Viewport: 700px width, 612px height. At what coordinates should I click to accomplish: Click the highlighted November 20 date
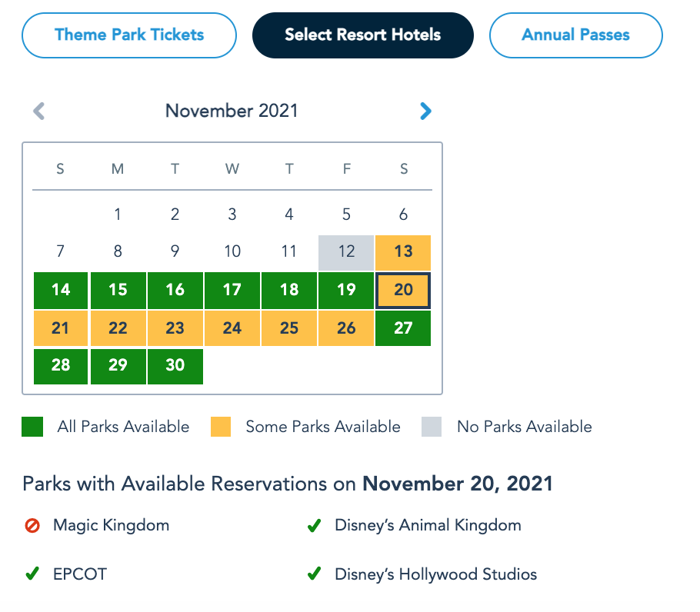click(x=403, y=290)
